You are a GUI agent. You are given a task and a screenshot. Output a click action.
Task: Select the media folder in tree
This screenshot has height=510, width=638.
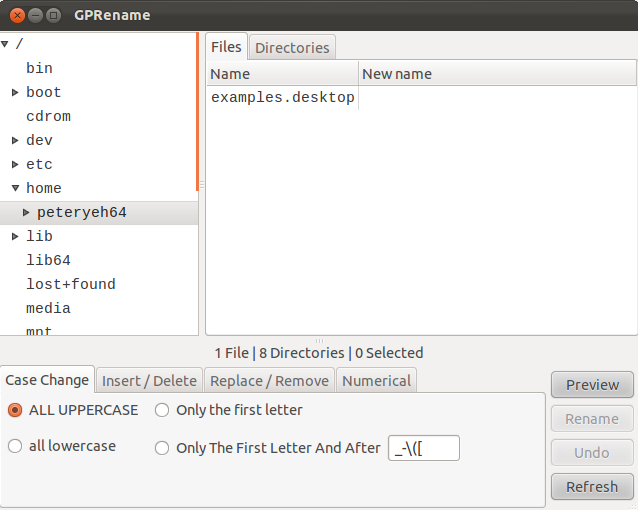coord(48,309)
